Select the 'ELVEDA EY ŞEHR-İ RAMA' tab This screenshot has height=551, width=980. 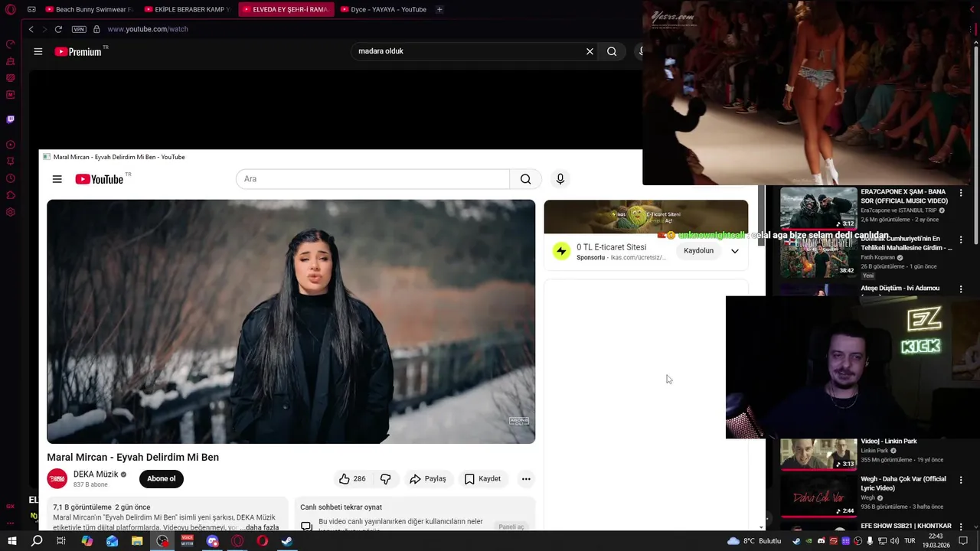click(x=285, y=10)
